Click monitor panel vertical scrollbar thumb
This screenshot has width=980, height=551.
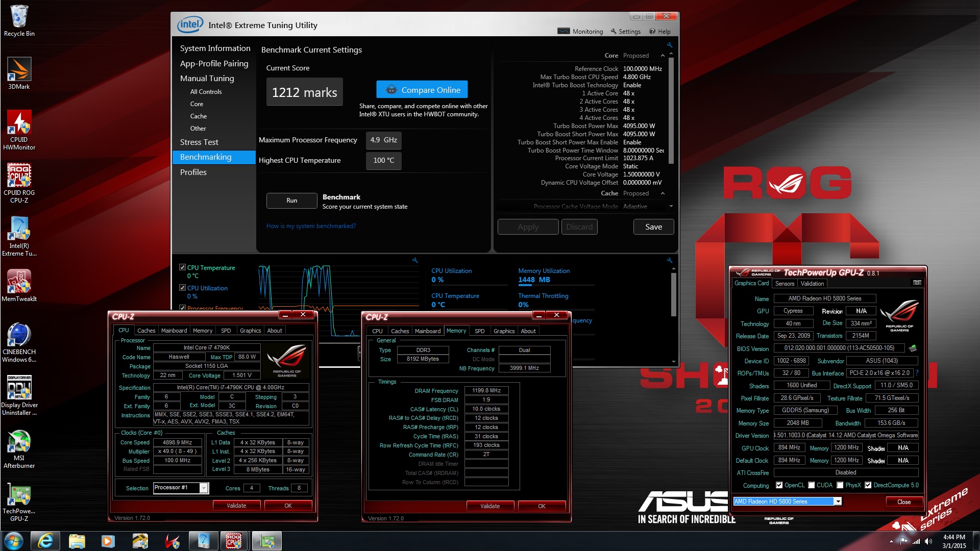click(x=673, y=294)
